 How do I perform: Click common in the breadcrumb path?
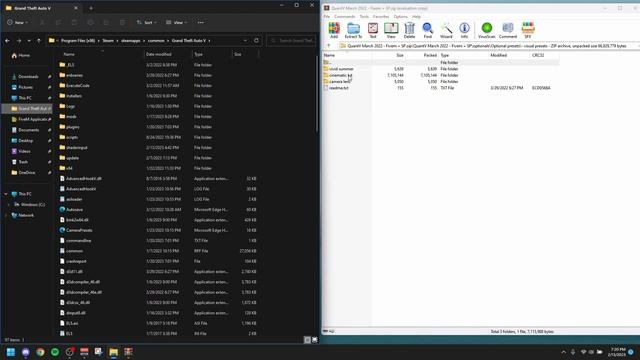coord(156,41)
